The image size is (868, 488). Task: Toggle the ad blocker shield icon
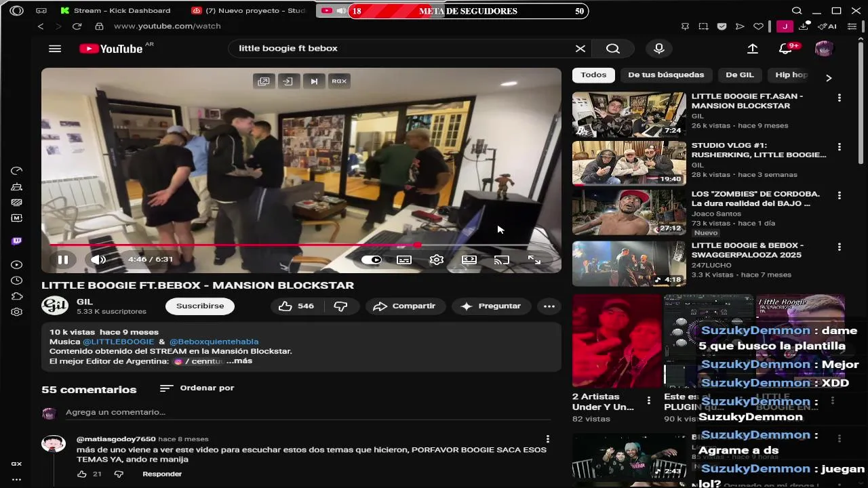722,26
